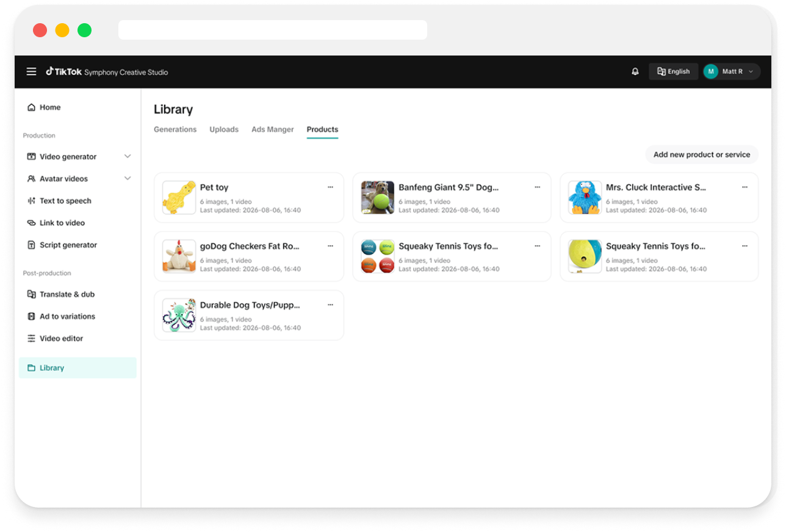
Task: Open the Avatar videos sidebar item
Action: tap(63, 179)
